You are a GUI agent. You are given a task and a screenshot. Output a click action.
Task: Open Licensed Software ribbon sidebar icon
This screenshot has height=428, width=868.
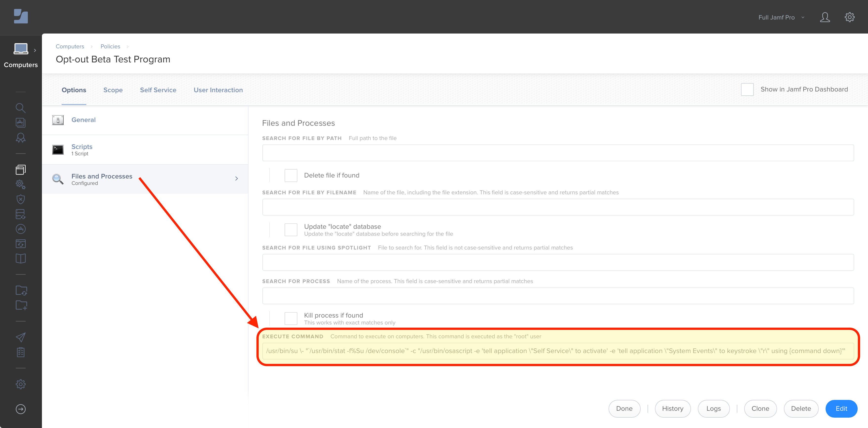pyautogui.click(x=20, y=138)
